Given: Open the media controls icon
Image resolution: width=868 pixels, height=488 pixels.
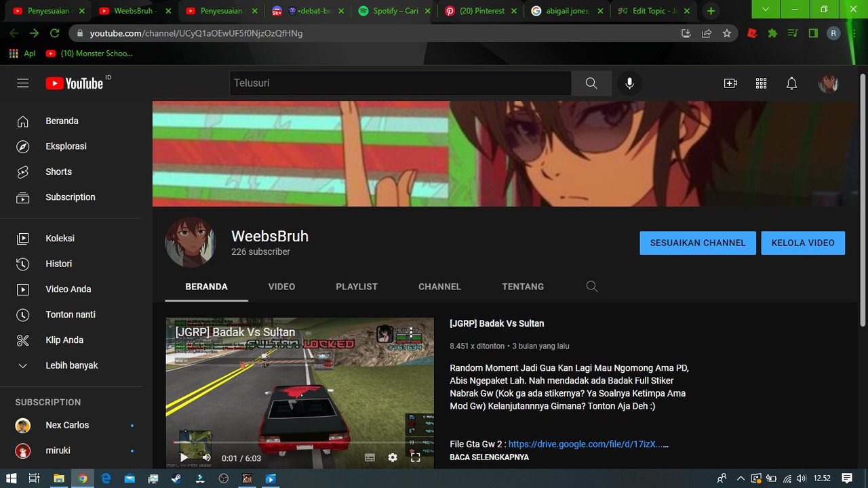Looking at the screenshot, I should tap(793, 33).
